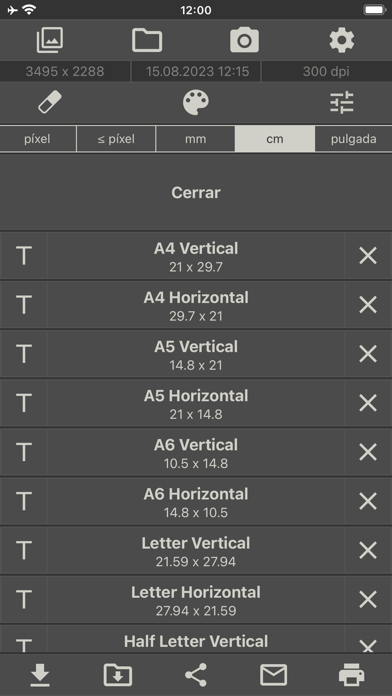Edit the Letter Vertical preset name
Viewport: 392px width, 696px height.
tap(24, 550)
